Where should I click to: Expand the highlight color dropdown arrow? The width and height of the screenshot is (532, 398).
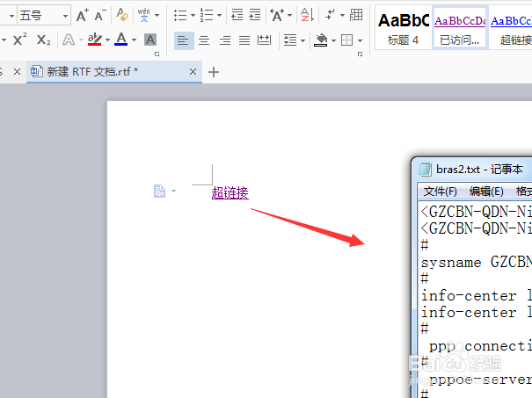click(107, 40)
